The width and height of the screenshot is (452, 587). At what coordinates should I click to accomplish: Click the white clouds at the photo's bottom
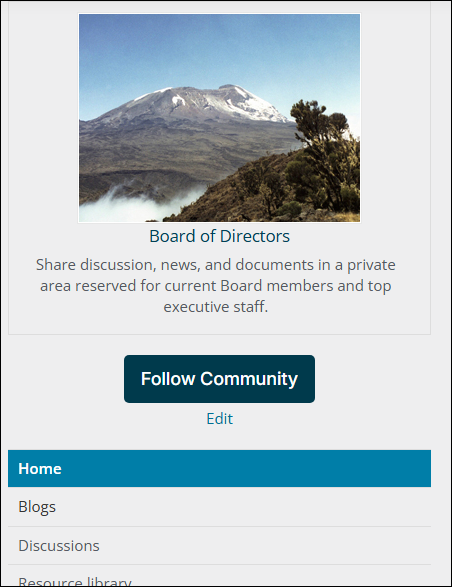click(x=135, y=204)
